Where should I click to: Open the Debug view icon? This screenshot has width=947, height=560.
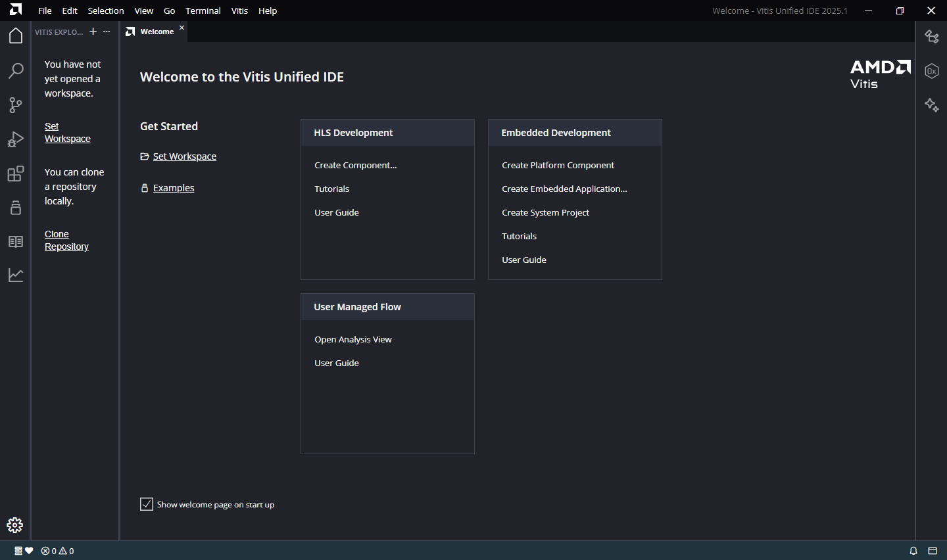(16, 139)
